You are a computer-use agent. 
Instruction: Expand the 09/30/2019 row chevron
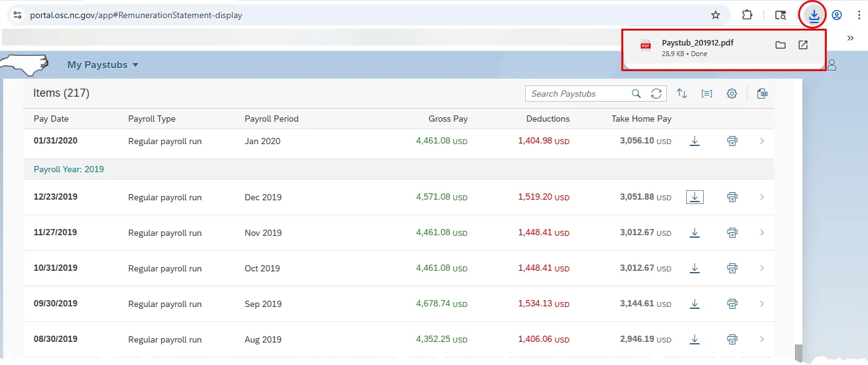(x=761, y=304)
